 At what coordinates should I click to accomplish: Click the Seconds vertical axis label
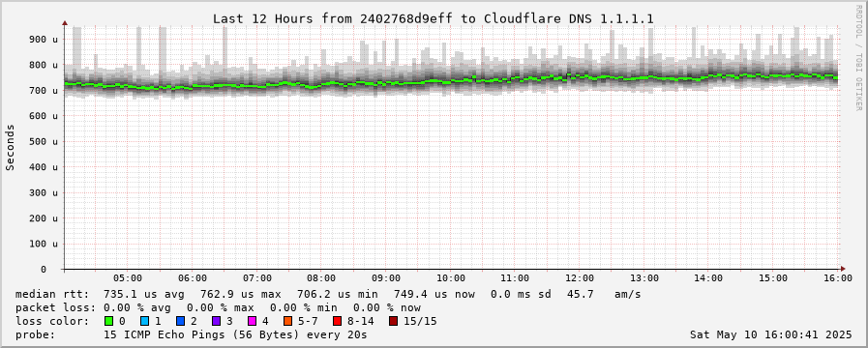pos(10,147)
